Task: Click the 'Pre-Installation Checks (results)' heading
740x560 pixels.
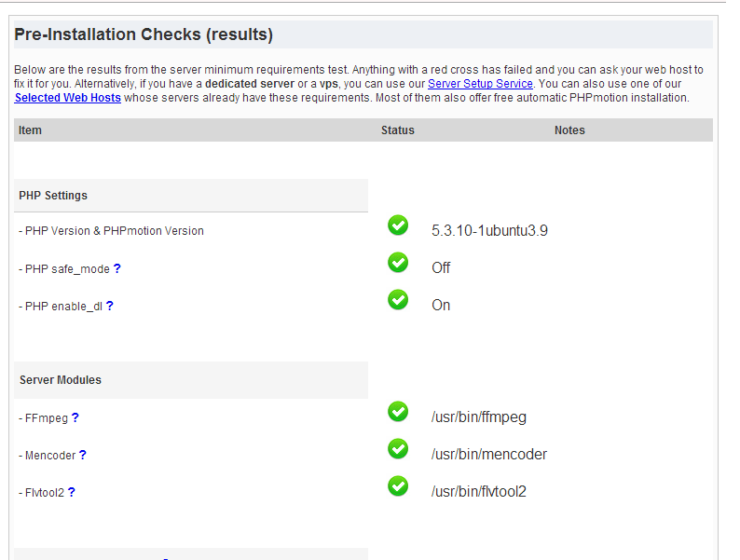Action: click(x=144, y=34)
